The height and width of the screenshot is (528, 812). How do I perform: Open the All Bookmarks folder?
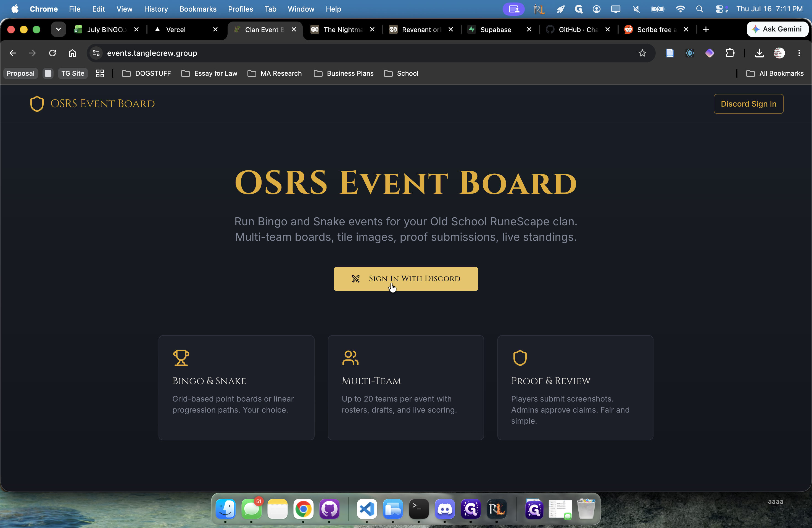[775, 73]
